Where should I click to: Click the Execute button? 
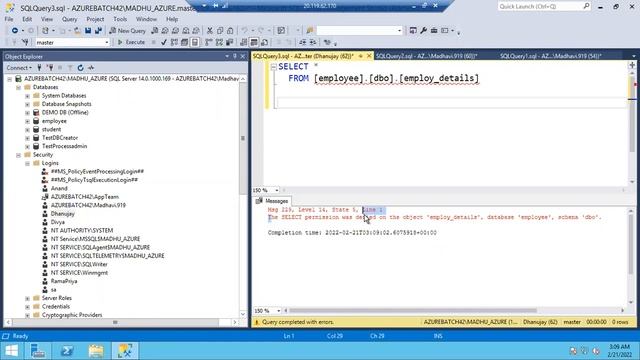point(131,42)
